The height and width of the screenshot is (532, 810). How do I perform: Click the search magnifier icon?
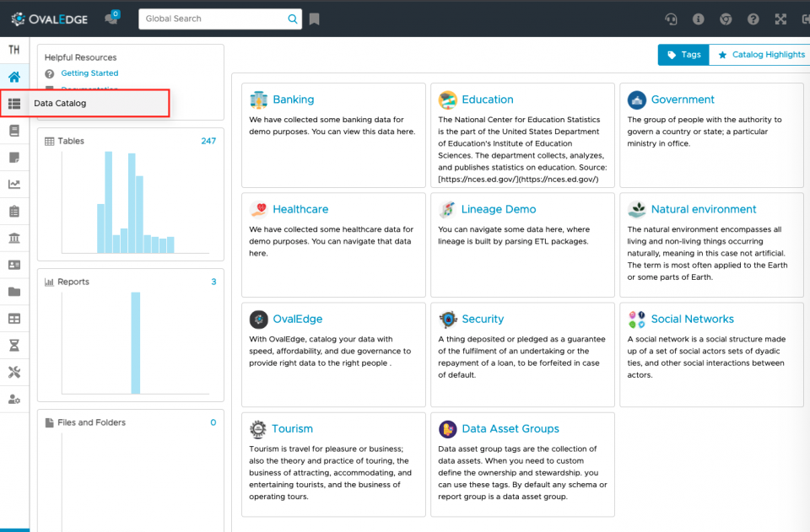[x=293, y=19]
